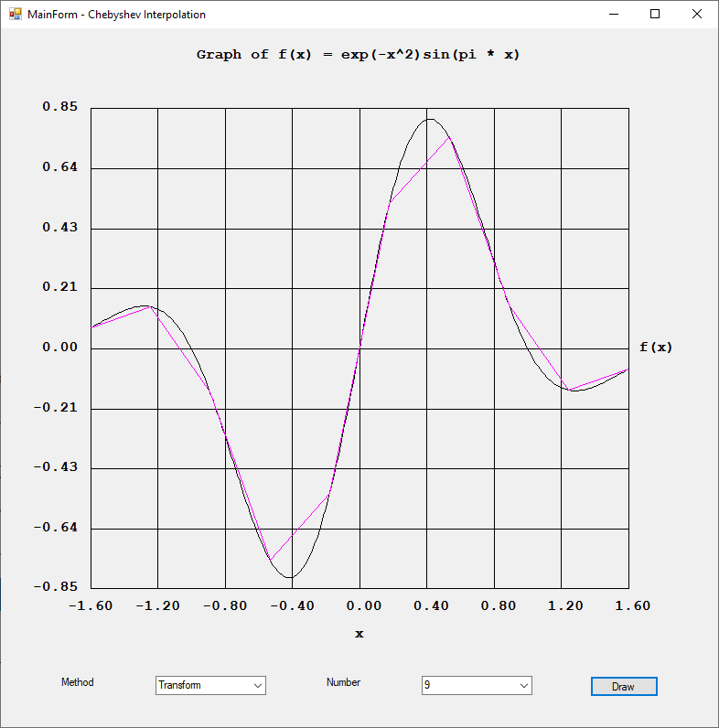This screenshot has width=719, height=728.
Task: Close the Chebyshev Interpolation window
Action: 697,15
